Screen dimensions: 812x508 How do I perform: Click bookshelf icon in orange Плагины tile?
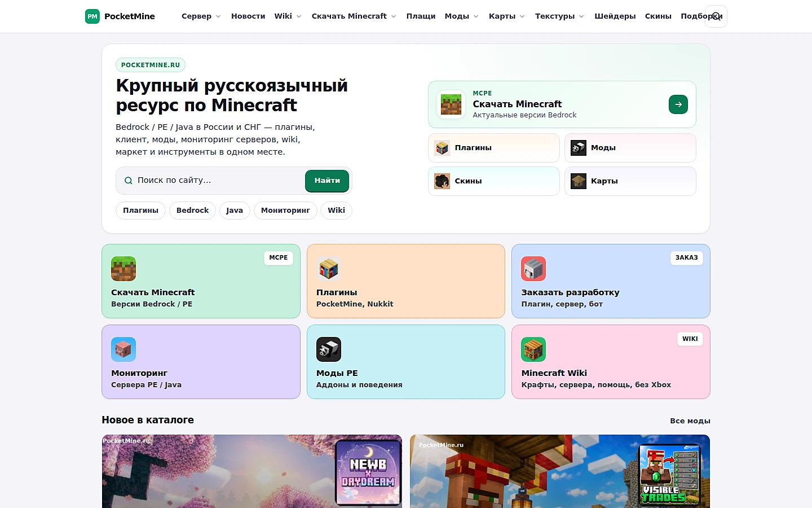329,269
